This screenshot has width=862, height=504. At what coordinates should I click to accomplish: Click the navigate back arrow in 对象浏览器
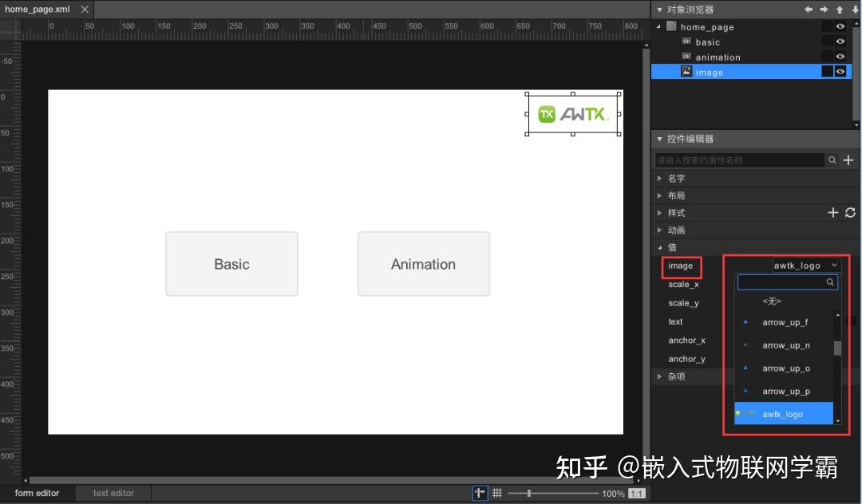pos(809,9)
